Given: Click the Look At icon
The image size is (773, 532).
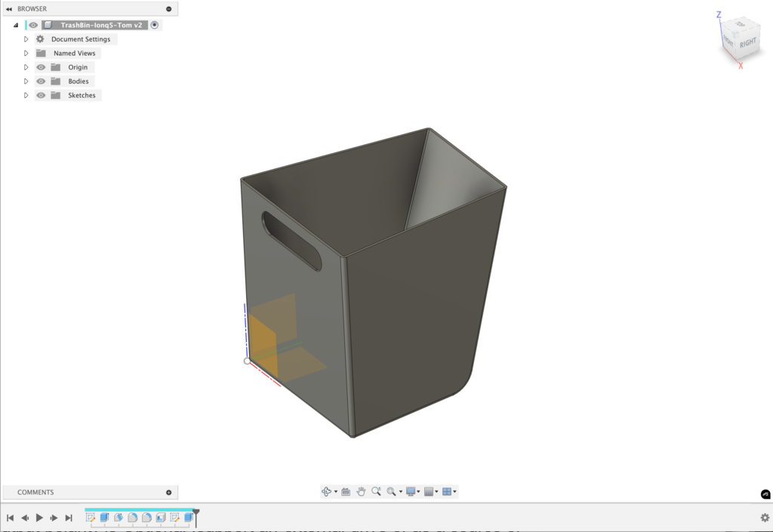Looking at the screenshot, I should click(346, 491).
